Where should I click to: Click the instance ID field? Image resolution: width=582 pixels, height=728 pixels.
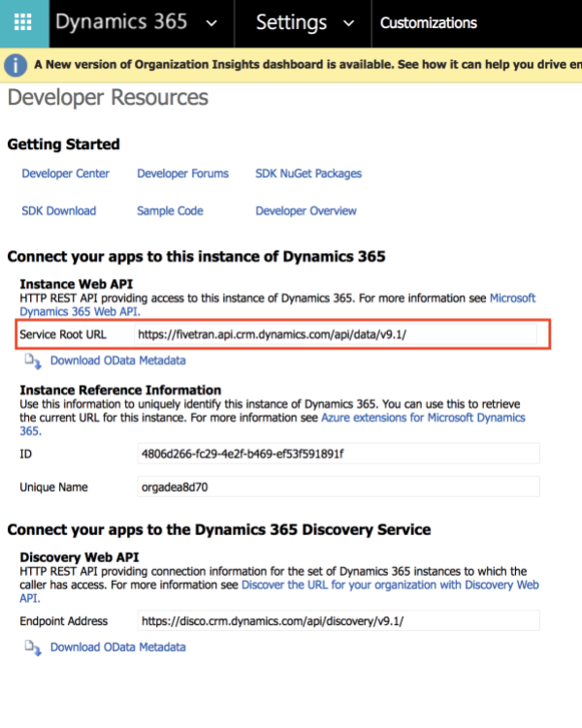(339, 454)
